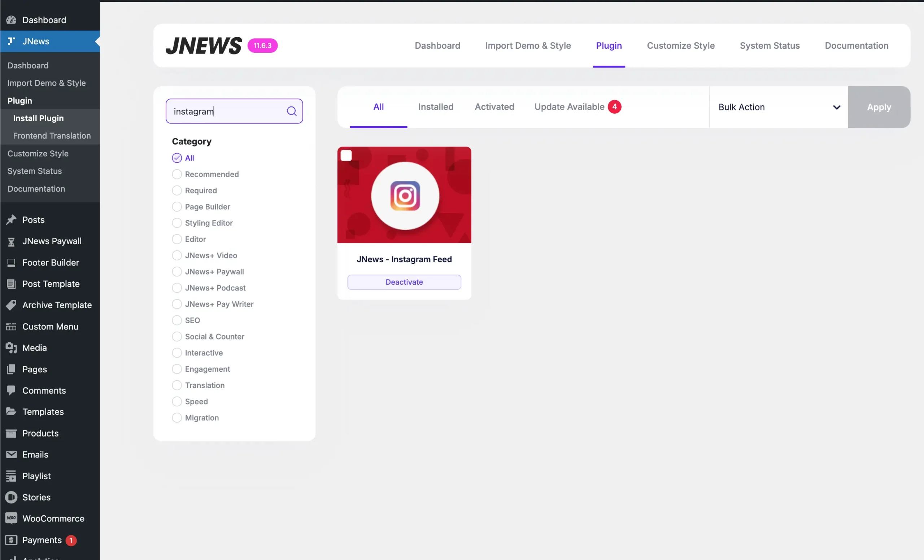Viewport: 924px width, 560px height.
Task: Click the Comments speech bubble icon
Action: coord(11,390)
